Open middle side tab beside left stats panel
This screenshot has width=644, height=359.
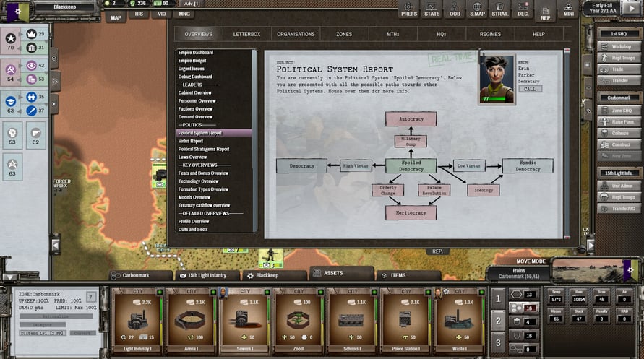[x=55, y=81]
